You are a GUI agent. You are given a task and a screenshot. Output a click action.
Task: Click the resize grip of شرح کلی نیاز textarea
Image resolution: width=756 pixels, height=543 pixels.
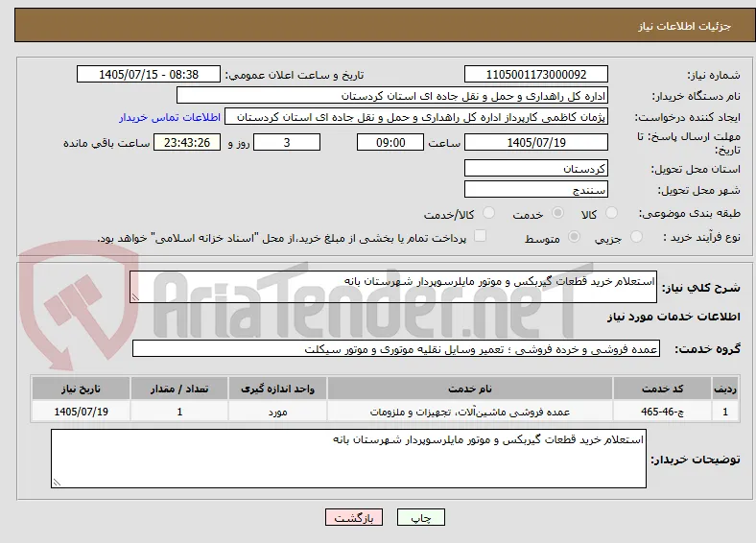(x=135, y=297)
